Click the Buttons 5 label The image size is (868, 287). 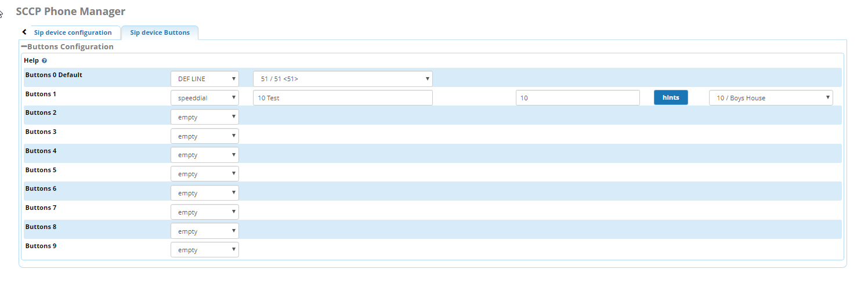(x=41, y=170)
